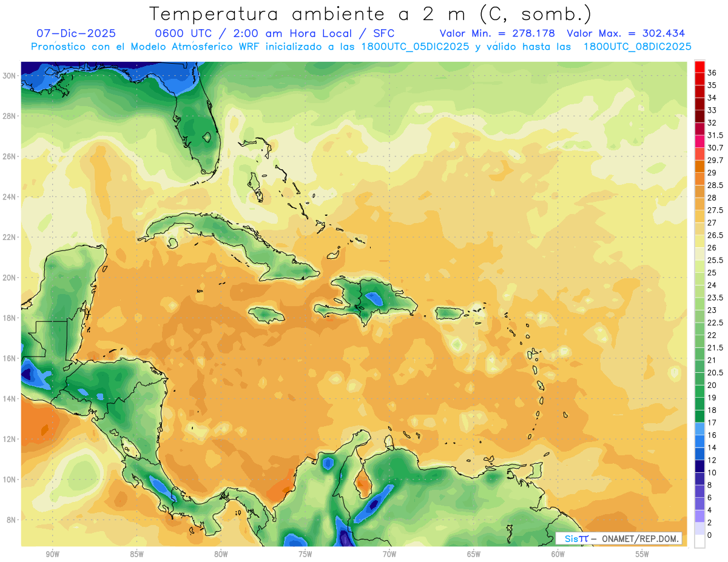The image size is (728, 562).
Task: Click the 28N latitude axis label
Action: (x=10, y=116)
